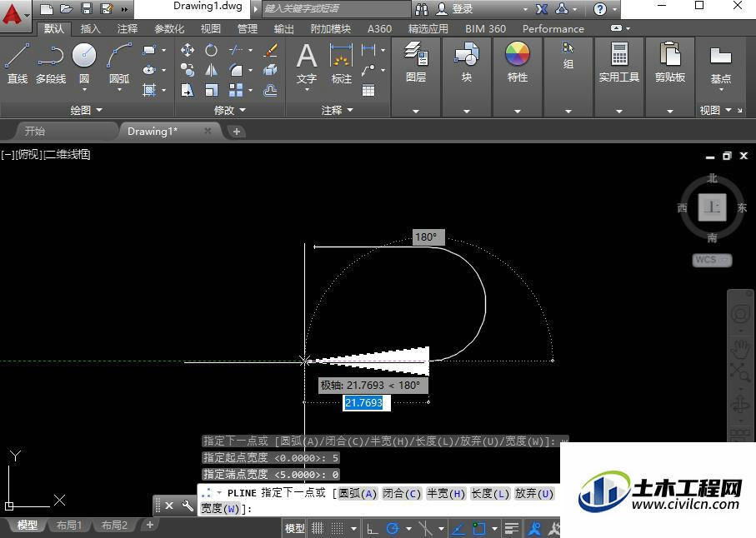The height and width of the screenshot is (538, 756).
Task: Click the Explode tool icon
Action: (x=271, y=70)
